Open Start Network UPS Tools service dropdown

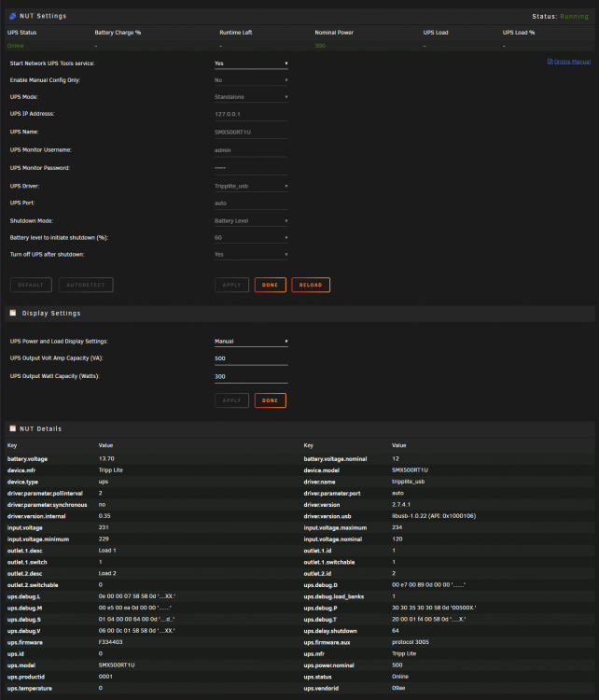click(251, 63)
